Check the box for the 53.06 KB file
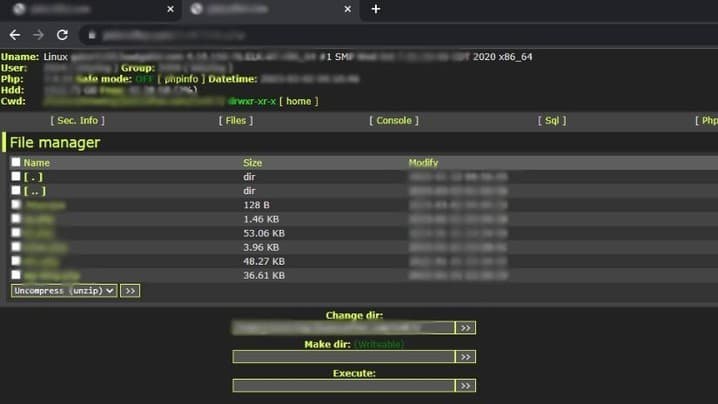Viewport: 718px width, 404px height. 16,233
